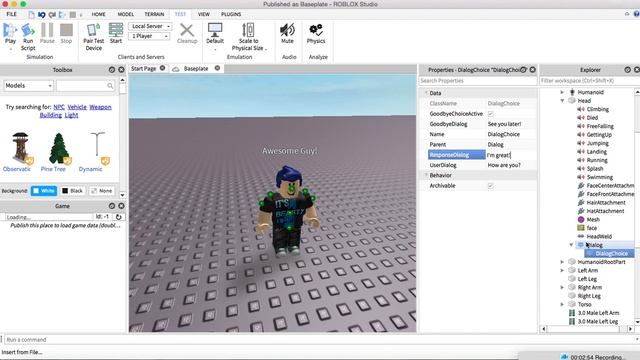Switch to the MODEL ribbon tab

coord(126,14)
